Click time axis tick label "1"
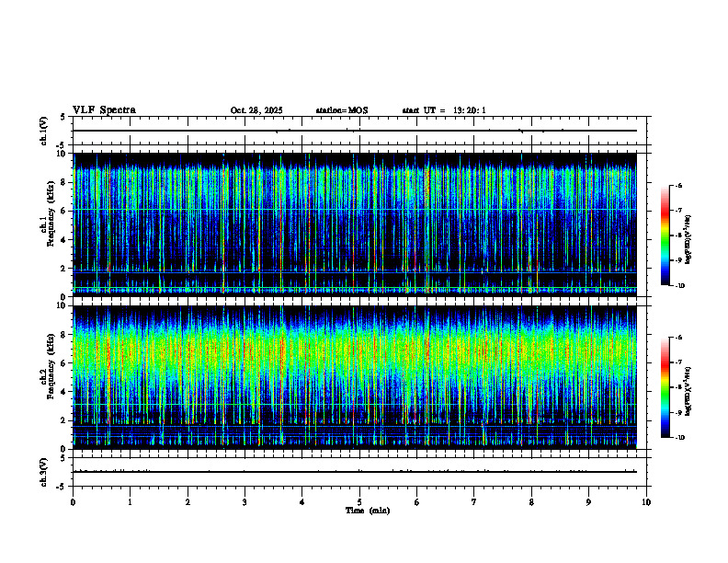The image size is (728, 563). [x=130, y=502]
